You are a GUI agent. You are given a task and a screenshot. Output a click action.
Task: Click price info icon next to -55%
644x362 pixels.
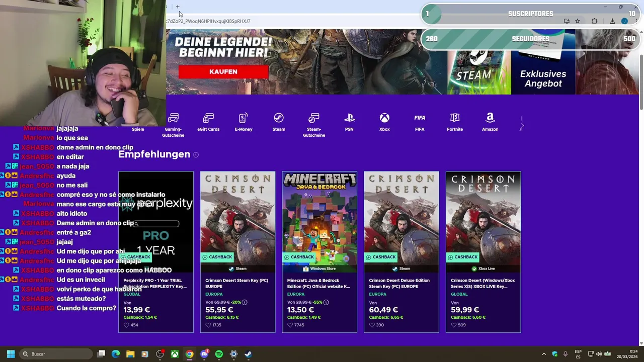[x=326, y=302]
